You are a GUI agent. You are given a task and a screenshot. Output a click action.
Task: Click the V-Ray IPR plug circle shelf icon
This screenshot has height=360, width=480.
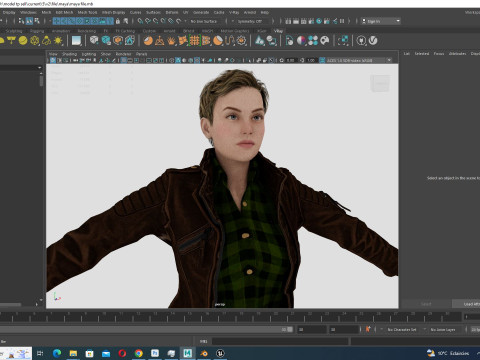click(x=361, y=41)
